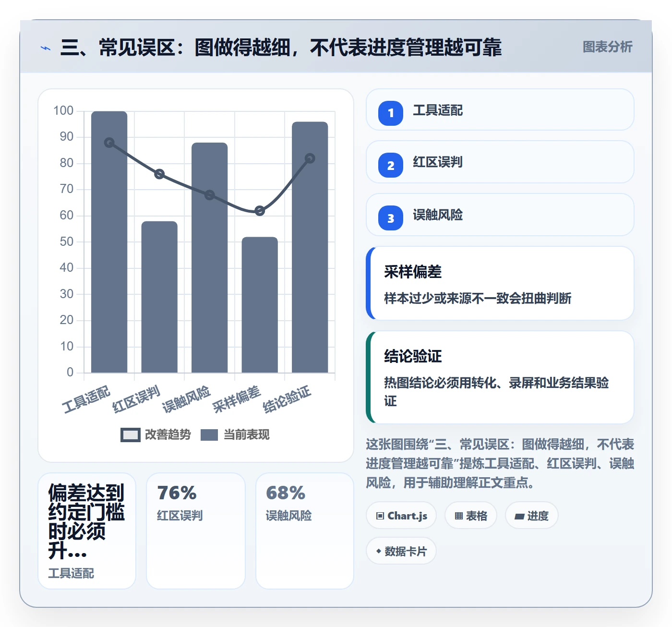Select the 误触风险 list item
Image resolution: width=672 pixels, height=627 pixels.
[x=500, y=215]
